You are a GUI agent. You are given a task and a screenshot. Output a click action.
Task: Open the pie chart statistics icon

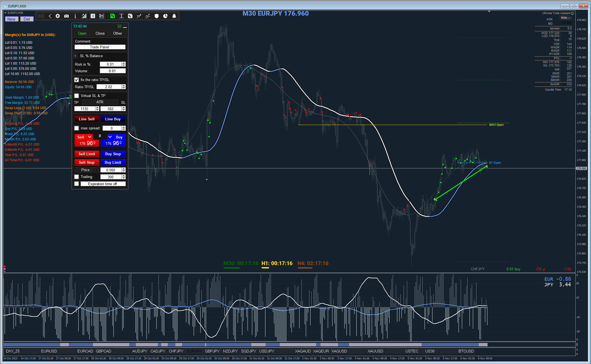tap(165, 16)
